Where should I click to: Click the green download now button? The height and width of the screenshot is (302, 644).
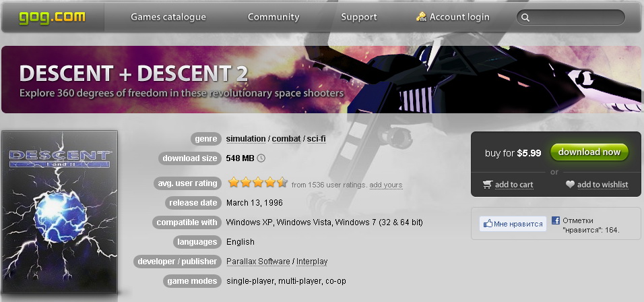(589, 152)
